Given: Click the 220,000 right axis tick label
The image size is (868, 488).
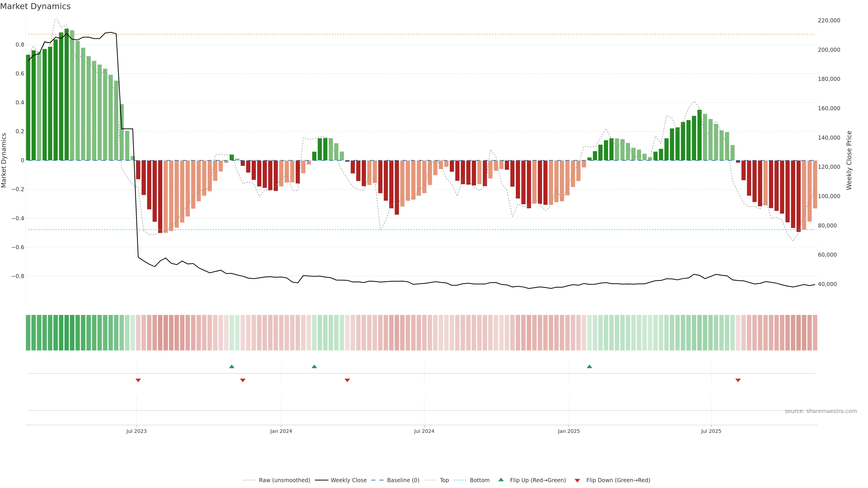Looking at the screenshot, I should [x=829, y=21].
